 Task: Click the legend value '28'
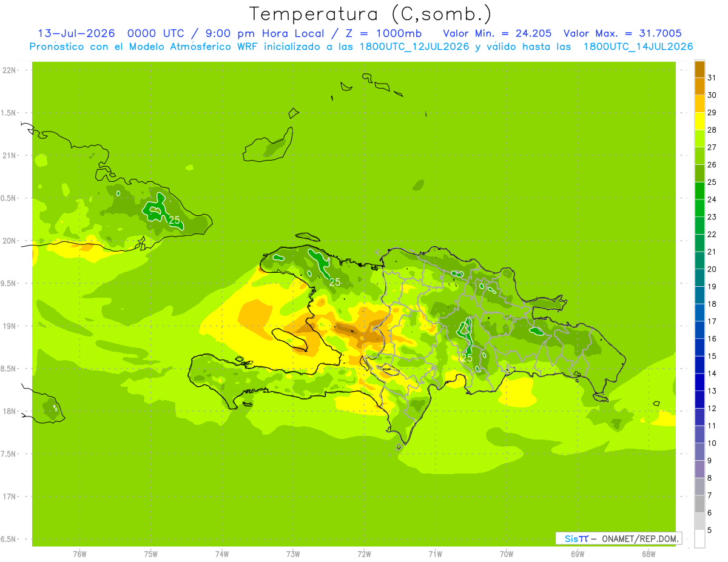pos(712,130)
